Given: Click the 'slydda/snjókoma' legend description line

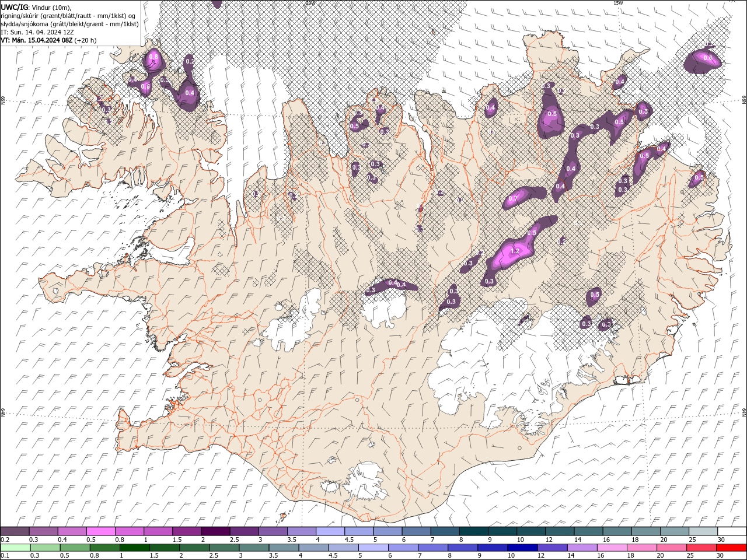Looking at the screenshot, I should [x=70, y=24].
